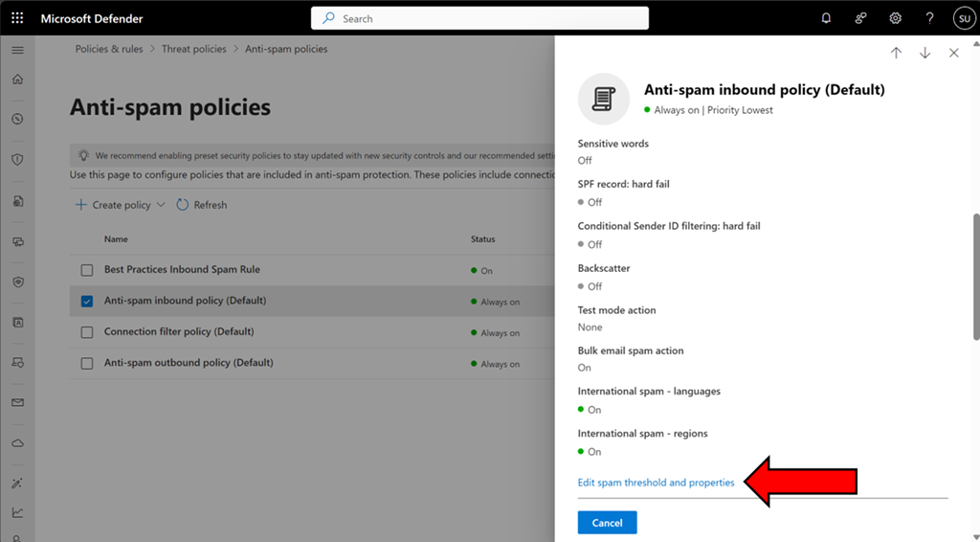This screenshot has width=980, height=542.
Task: Open the settings gear icon
Action: [895, 18]
